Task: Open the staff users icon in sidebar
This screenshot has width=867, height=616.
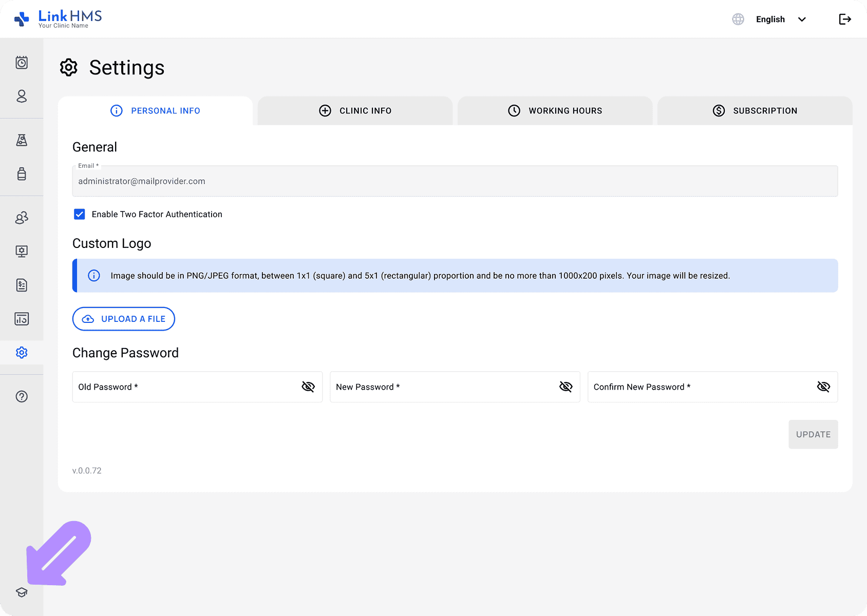Action: click(x=22, y=218)
